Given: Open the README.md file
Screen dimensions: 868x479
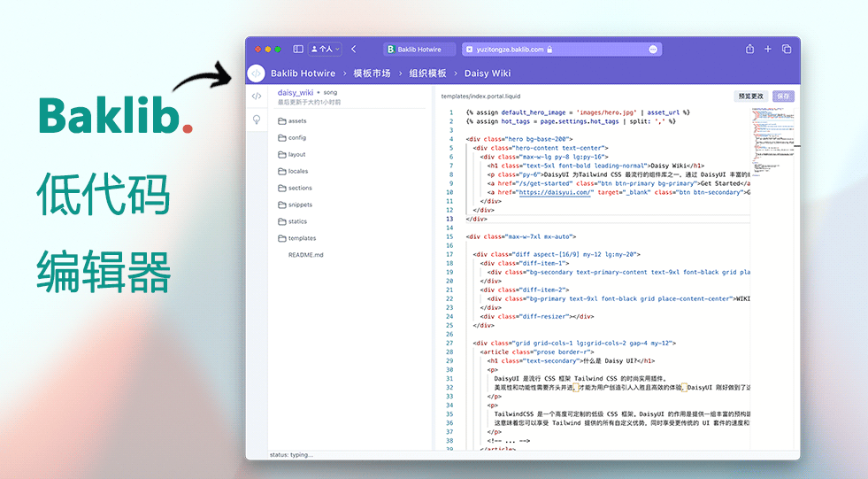Looking at the screenshot, I should point(305,255).
